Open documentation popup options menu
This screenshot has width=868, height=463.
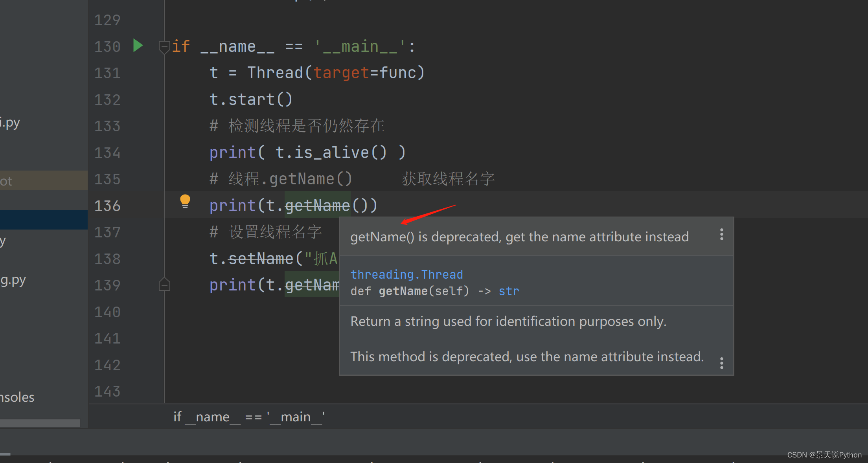pos(721,363)
